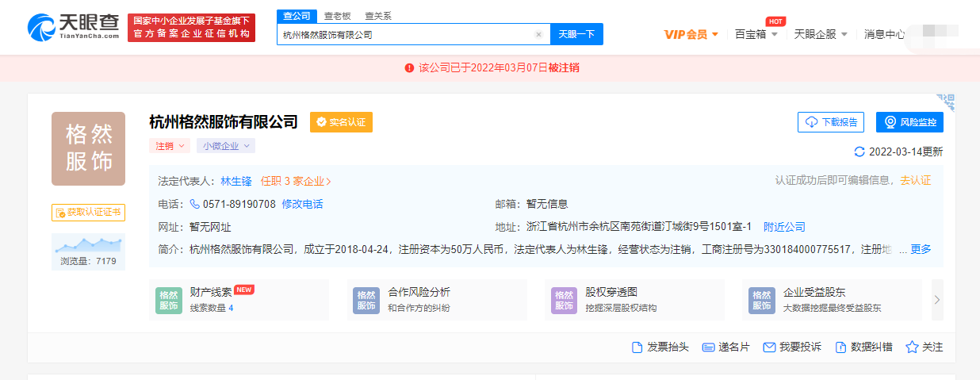Click the 实名认证 badge
The height and width of the screenshot is (380, 980).
(x=341, y=122)
